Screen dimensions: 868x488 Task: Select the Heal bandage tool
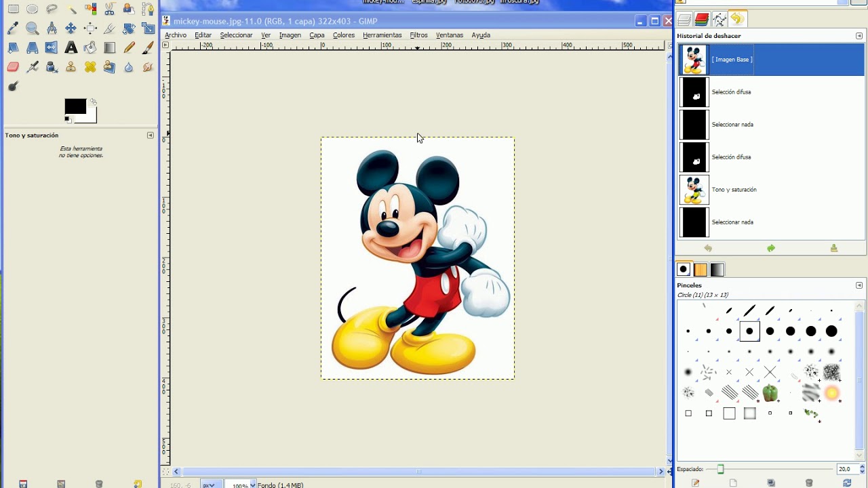tap(90, 66)
